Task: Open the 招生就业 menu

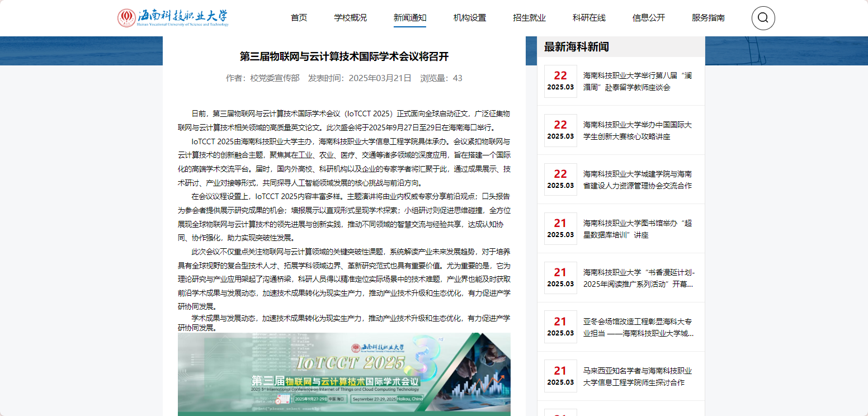Action: 529,18
